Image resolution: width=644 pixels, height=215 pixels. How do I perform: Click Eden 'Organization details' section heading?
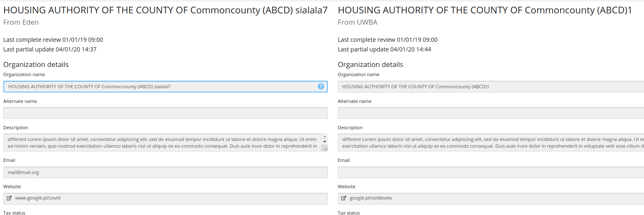(x=36, y=64)
